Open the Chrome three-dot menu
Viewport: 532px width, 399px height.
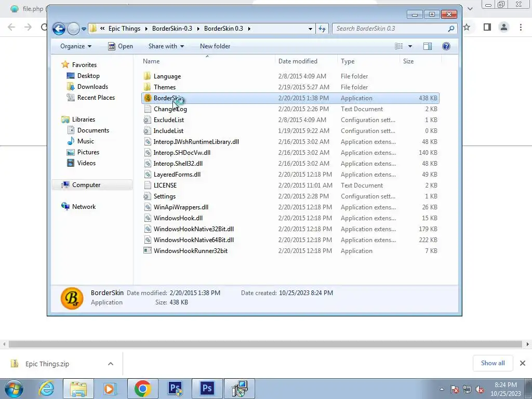(521, 27)
